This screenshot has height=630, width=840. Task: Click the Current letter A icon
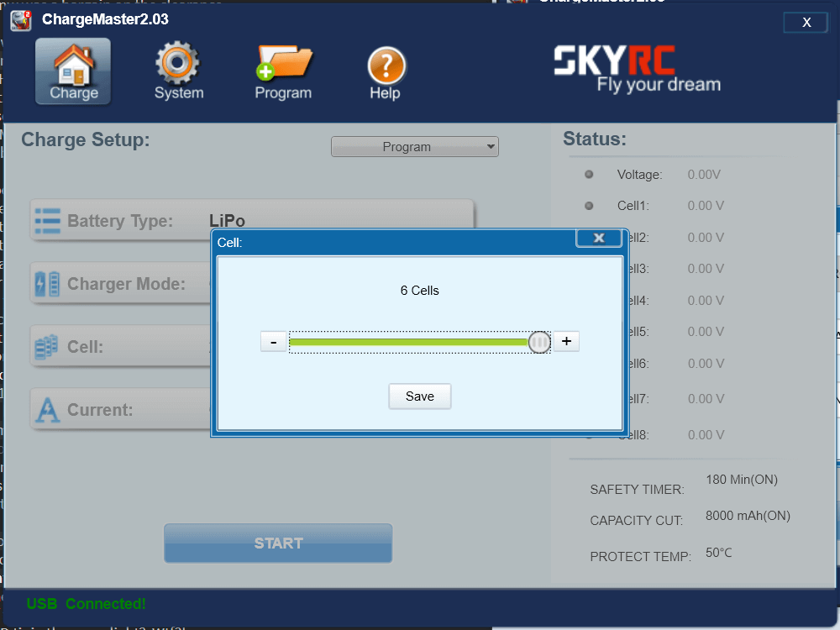47,410
